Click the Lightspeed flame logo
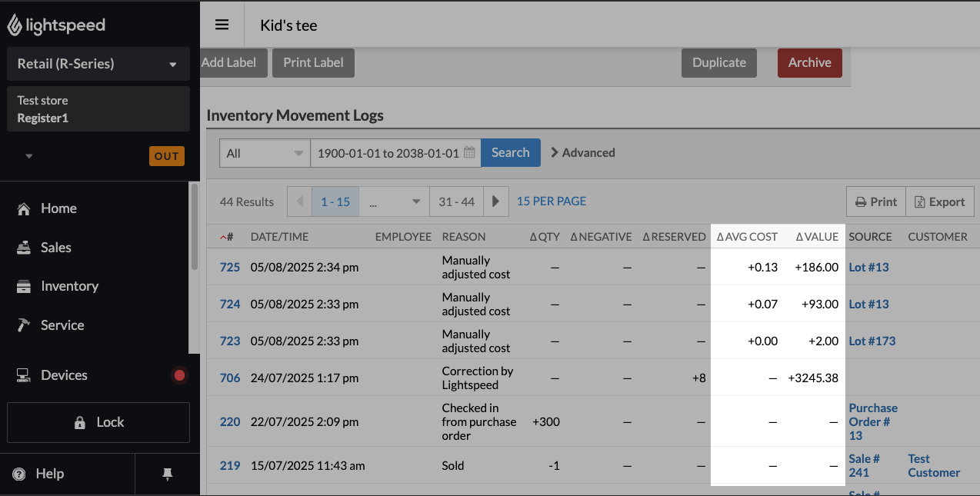This screenshot has width=980, height=496. [15, 25]
